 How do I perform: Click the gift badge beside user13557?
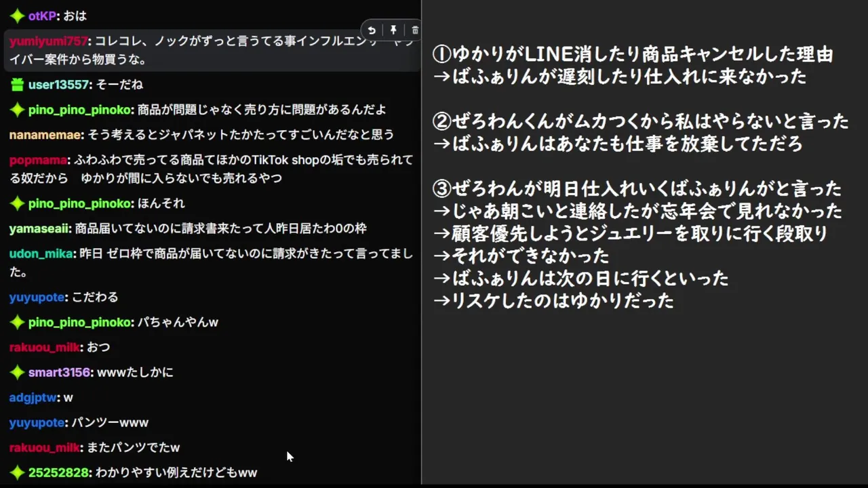click(17, 85)
